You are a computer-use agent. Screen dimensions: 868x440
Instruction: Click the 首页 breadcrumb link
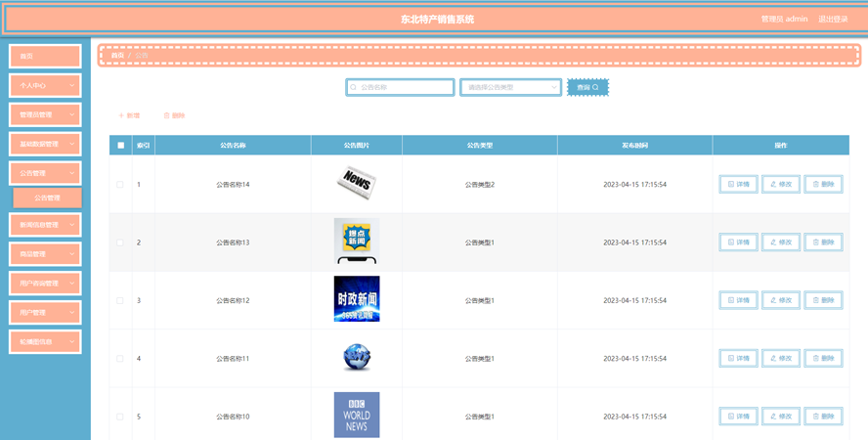pos(117,56)
